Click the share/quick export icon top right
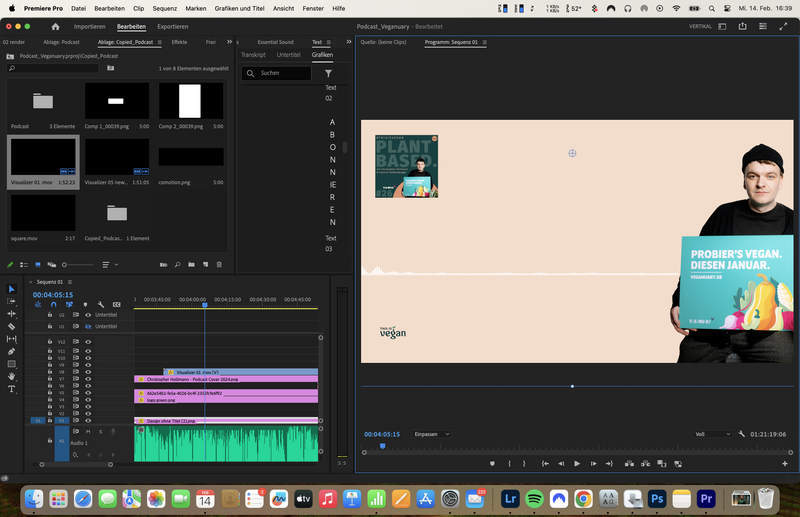 click(x=742, y=27)
